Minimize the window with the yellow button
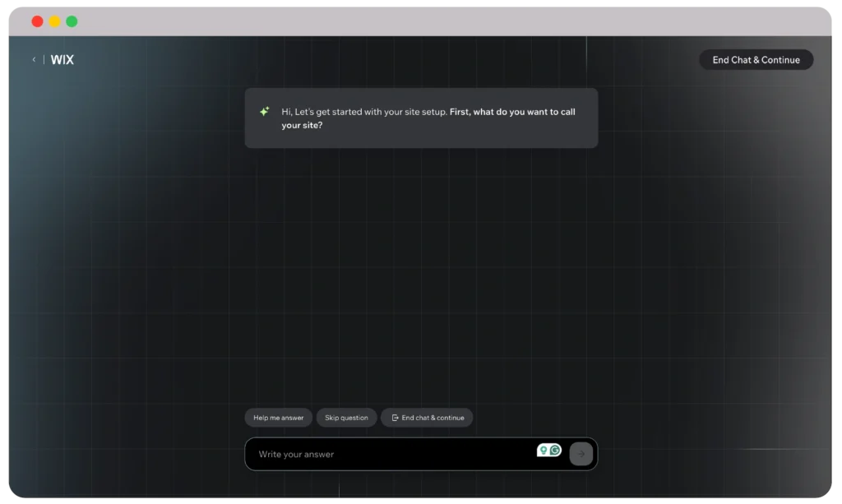This screenshot has height=504, width=842. point(54,21)
